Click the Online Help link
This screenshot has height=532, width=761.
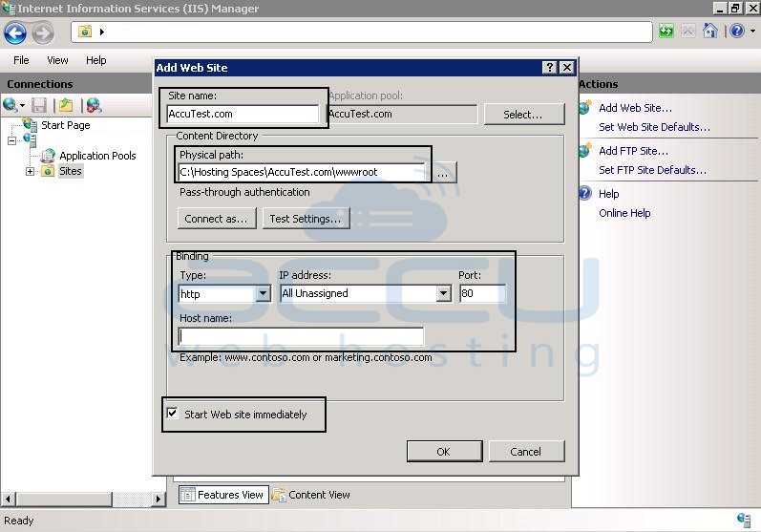(624, 213)
